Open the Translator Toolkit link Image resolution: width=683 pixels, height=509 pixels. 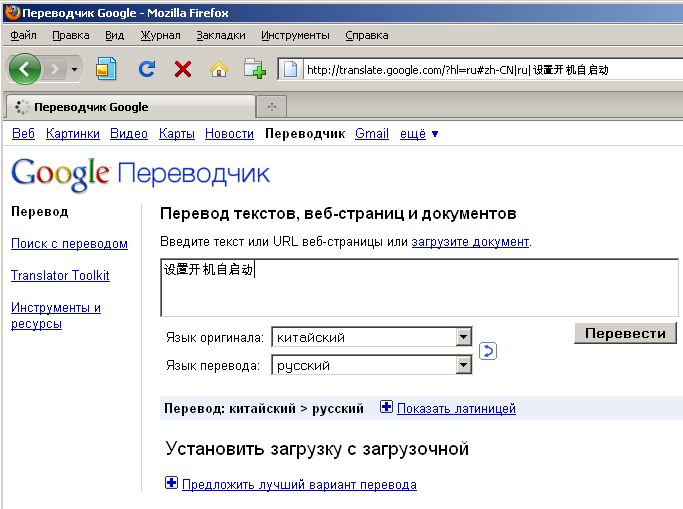click(60, 275)
